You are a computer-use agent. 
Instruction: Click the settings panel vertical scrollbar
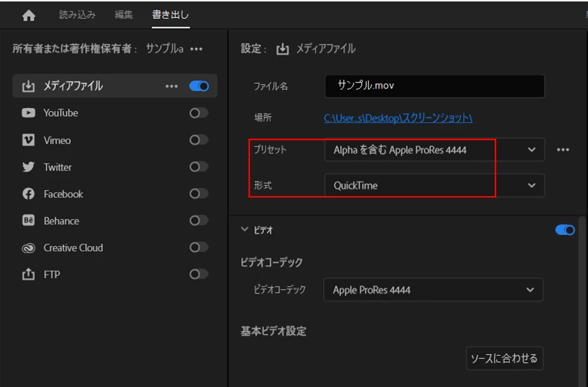[x=582, y=300]
